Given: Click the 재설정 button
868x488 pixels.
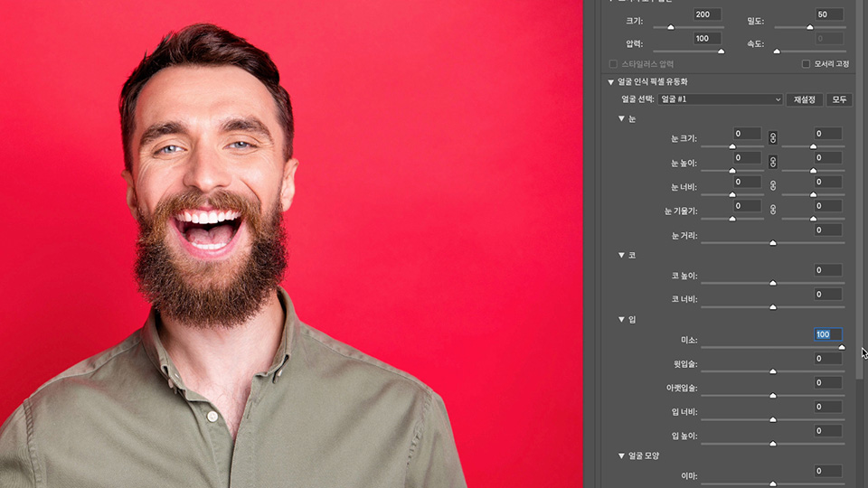Looking at the screenshot, I should (x=805, y=99).
